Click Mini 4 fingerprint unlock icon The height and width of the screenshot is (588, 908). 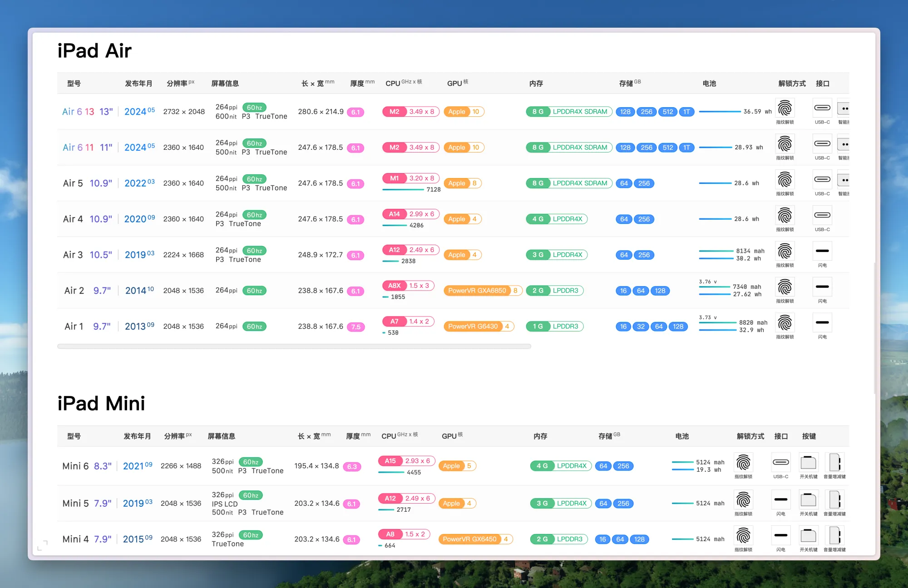click(x=743, y=536)
